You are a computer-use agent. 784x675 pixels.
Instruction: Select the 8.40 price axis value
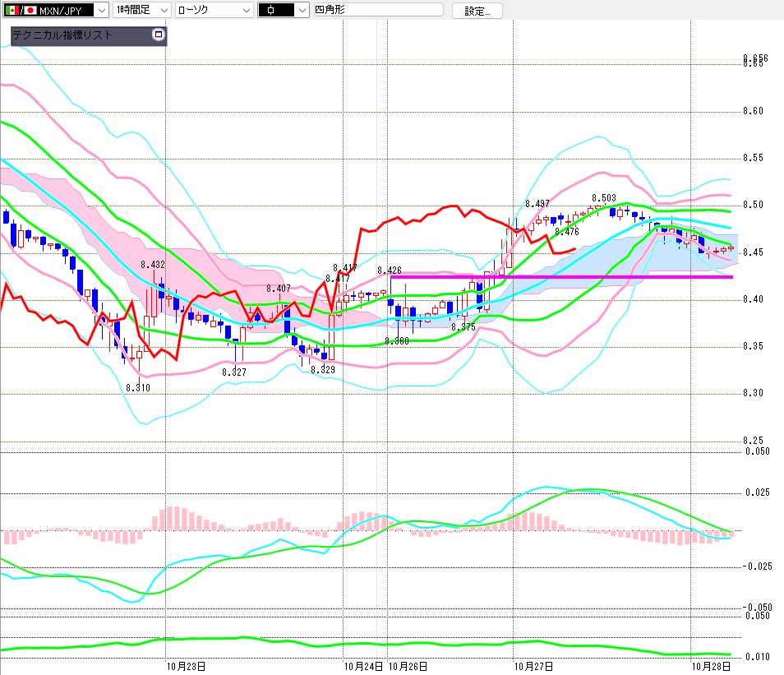[x=753, y=299]
